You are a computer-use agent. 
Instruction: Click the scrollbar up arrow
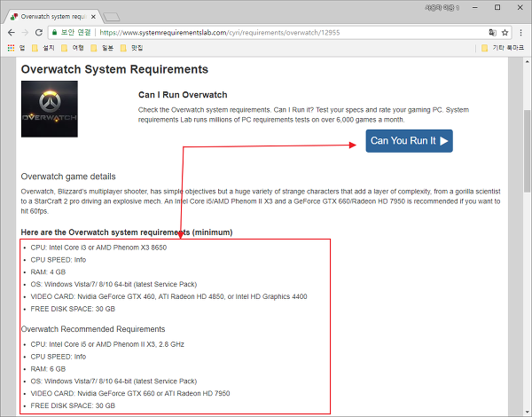pos(527,61)
